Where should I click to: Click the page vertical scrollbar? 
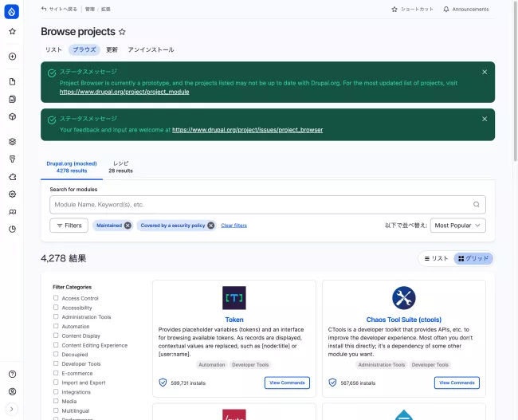(516, 81)
